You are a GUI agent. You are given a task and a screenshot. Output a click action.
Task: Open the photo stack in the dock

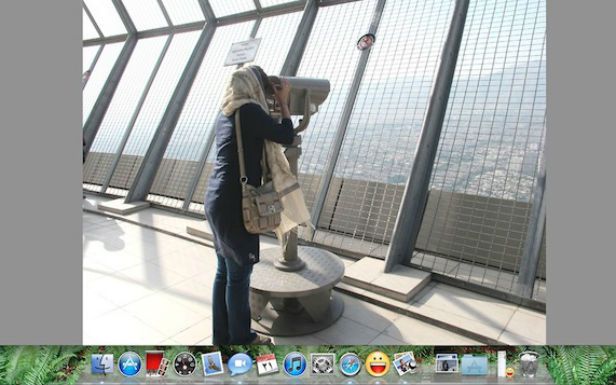tap(447, 363)
